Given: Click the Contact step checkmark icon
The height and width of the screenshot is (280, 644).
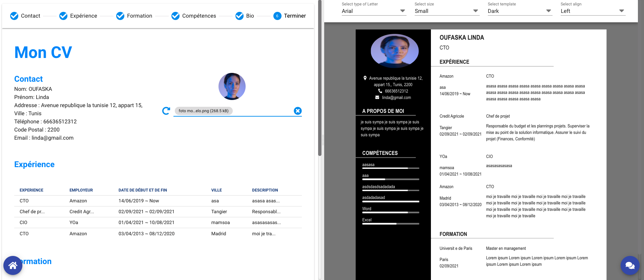Looking at the screenshot, I should (14, 16).
